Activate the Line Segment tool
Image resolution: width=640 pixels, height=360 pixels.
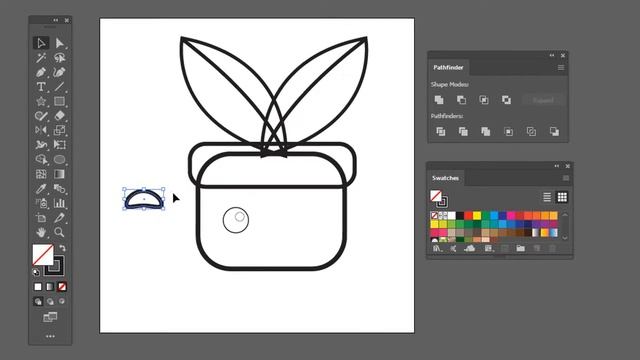(x=60, y=87)
